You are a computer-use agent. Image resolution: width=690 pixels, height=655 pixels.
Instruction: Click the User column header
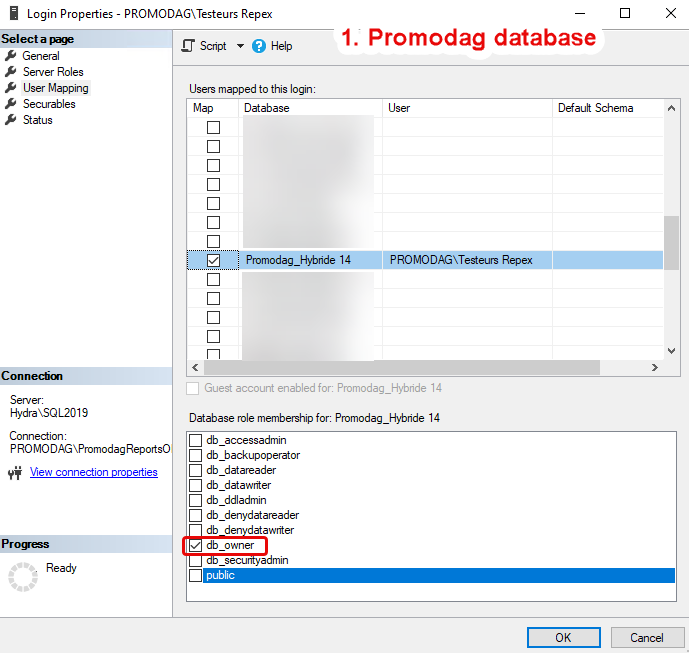click(467, 108)
